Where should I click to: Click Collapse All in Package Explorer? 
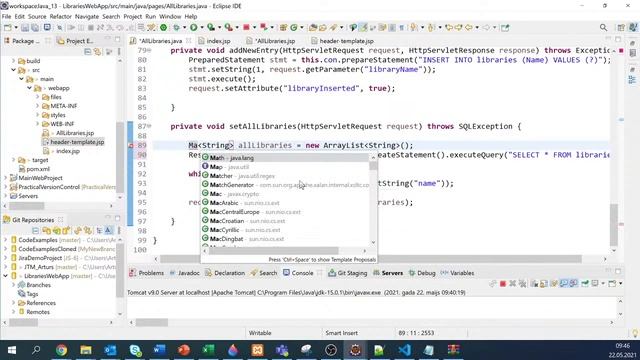pyautogui.click(x=87, y=51)
